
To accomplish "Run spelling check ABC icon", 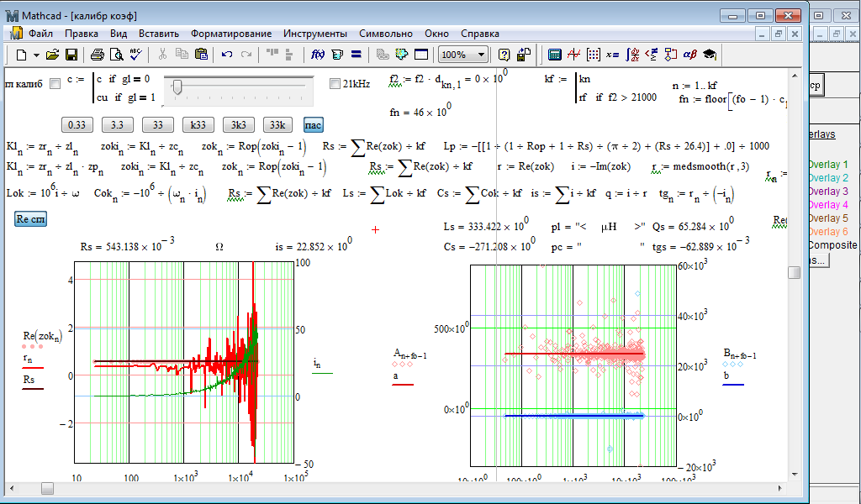I will point(136,55).
